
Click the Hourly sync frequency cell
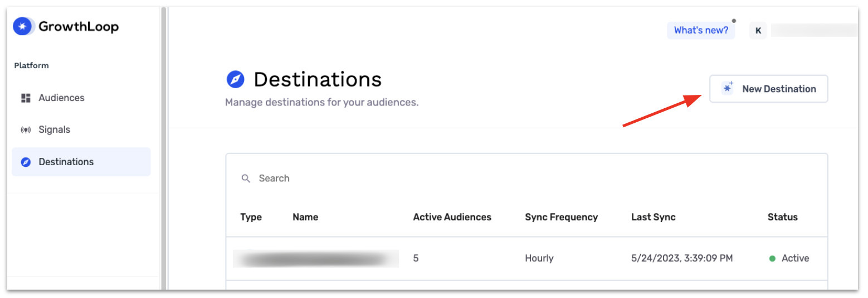539,258
